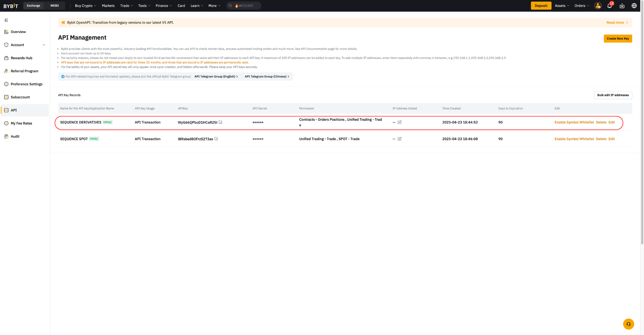Open the notifications bell
644x335 pixels.
(609, 6)
